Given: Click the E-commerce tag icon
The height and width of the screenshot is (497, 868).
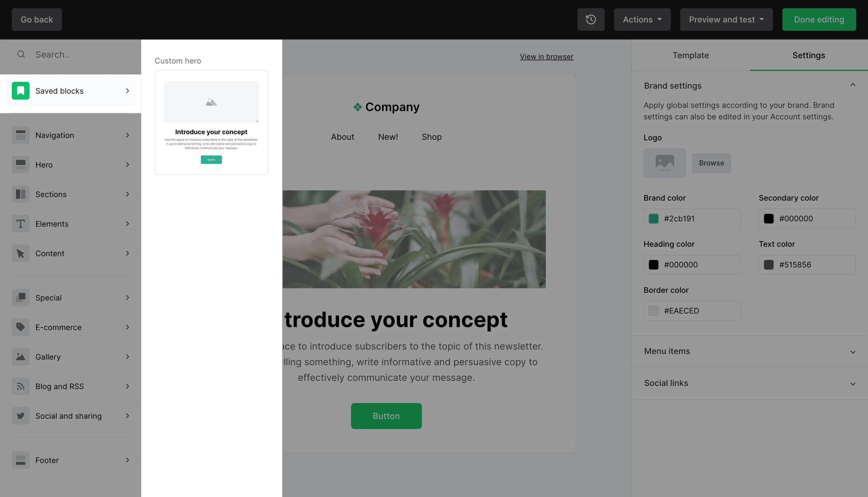Looking at the screenshot, I should point(20,327).
